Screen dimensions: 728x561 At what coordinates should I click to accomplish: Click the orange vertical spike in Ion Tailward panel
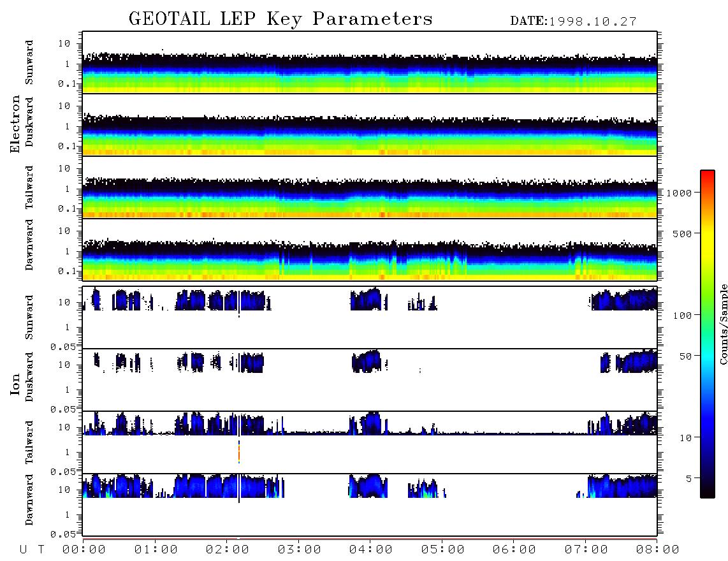tap(239, 452)
